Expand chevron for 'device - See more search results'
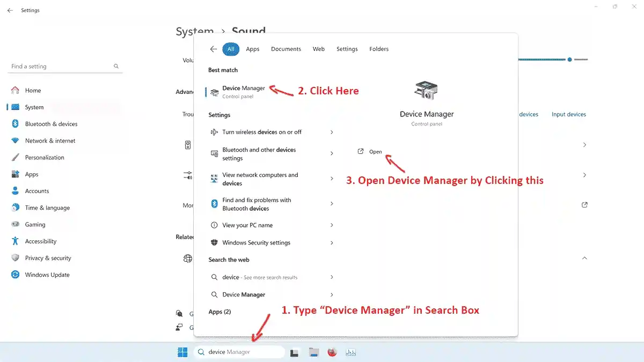644x362 pixels. [x=332, y=277]
